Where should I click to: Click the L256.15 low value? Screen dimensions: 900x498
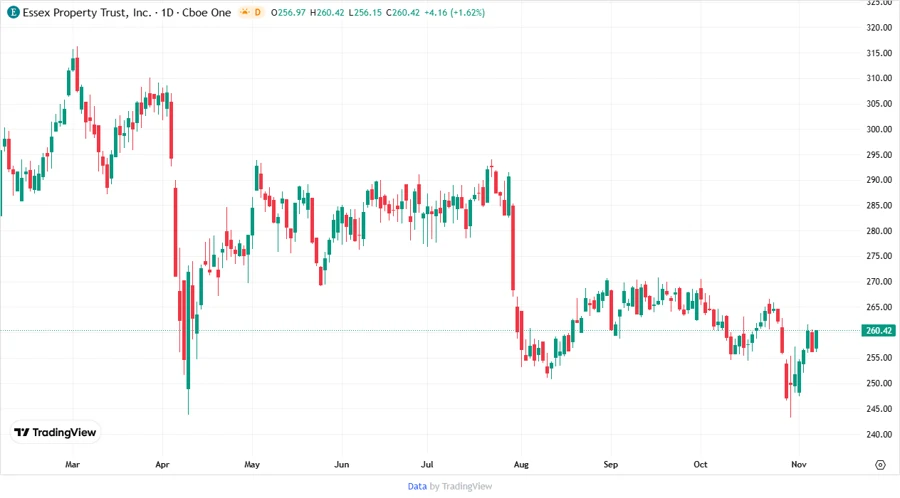(x=365, y=12)
